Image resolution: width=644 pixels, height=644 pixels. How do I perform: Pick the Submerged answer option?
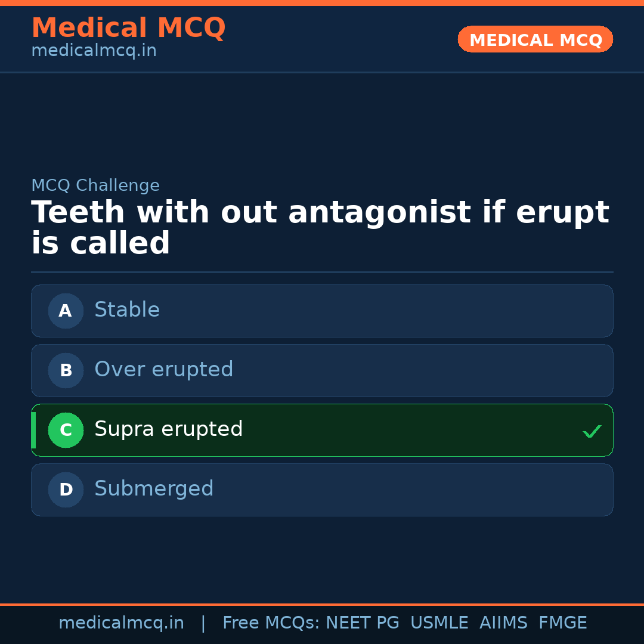click(x=322, y=490)
